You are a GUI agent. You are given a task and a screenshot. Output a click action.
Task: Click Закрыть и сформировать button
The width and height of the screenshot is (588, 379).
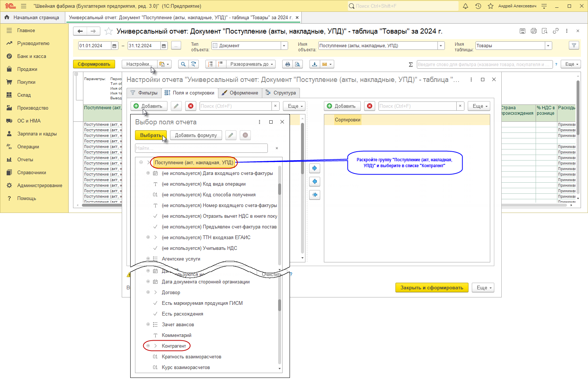(432, 288)
